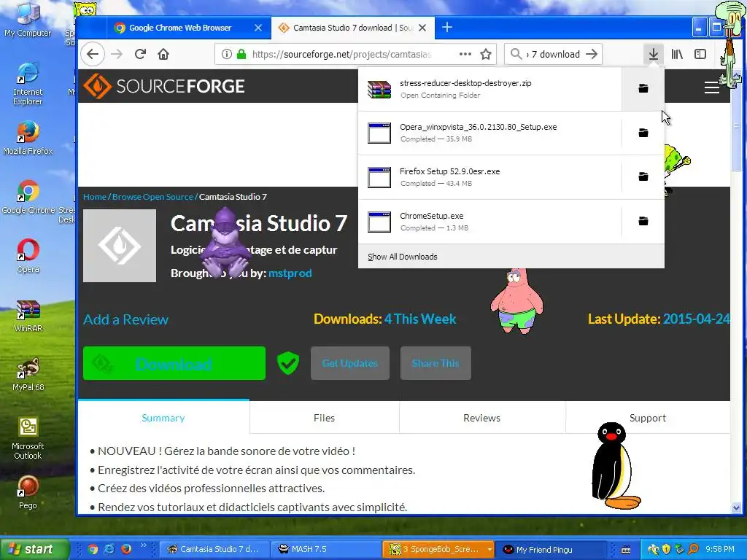
Task: Open folder for Firefox Setup 52.9.0esr
Action: coord(643,176)
